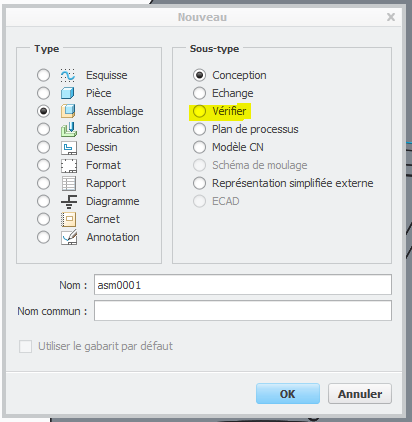Image resolution: width=412 pixels, height=422 pixels.
Task: Toggle Utiliser le gabarit par défaut checkbox
Action: tap(25, 346)
